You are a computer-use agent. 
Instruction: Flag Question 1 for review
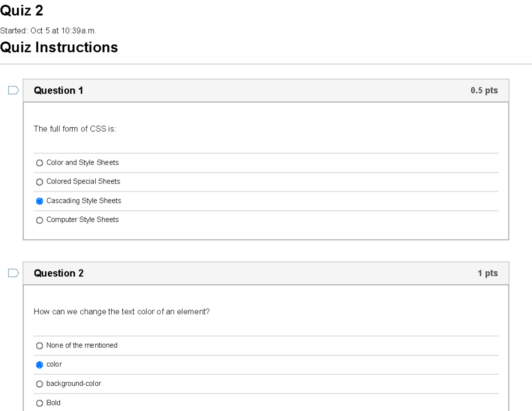point(12,90)
